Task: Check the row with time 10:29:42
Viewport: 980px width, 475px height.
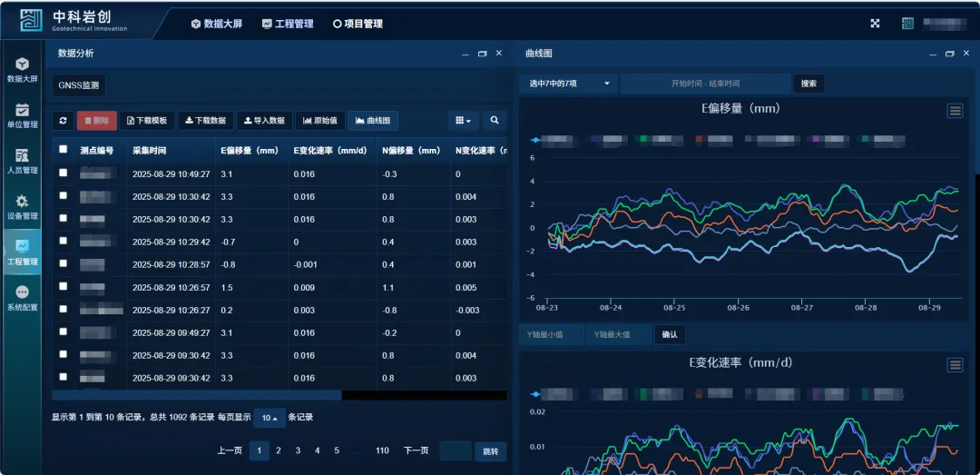Action: 64,241
